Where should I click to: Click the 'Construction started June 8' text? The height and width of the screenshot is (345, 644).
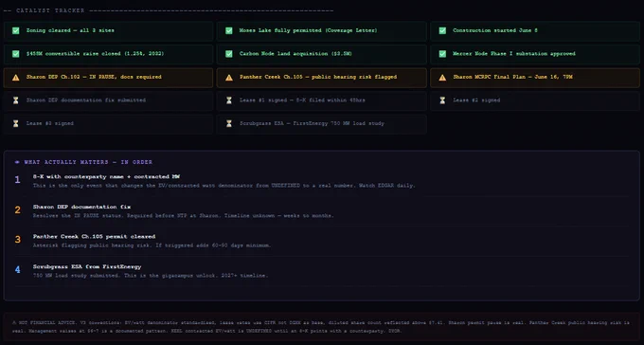pos(496,30)
